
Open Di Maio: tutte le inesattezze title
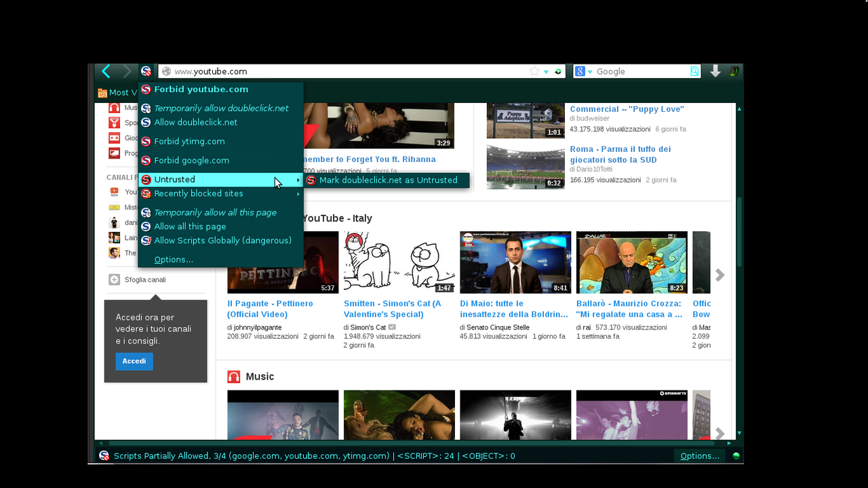coord(514,309)
